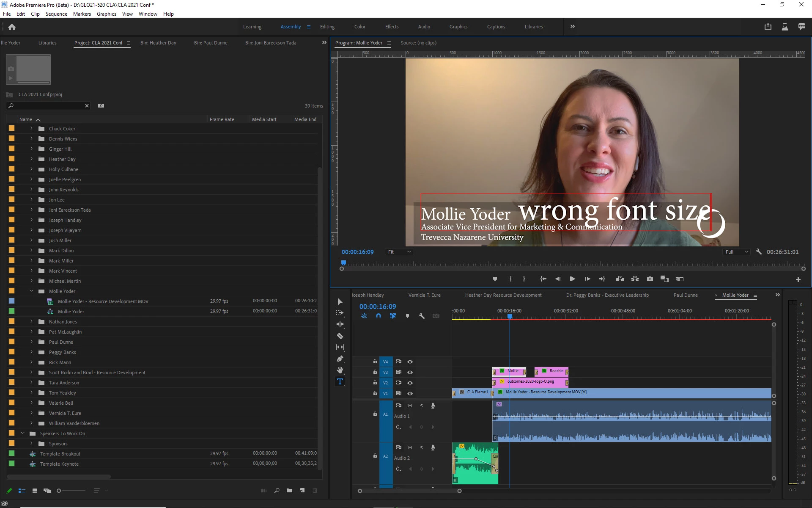Hide track V3 with eye icon

click(410, 372)
